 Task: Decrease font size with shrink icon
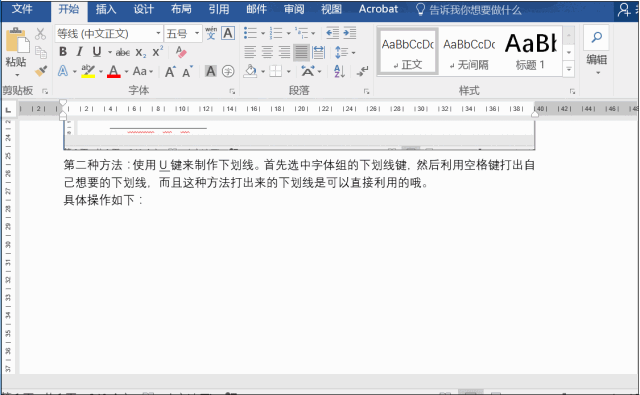tap(188, 71)
